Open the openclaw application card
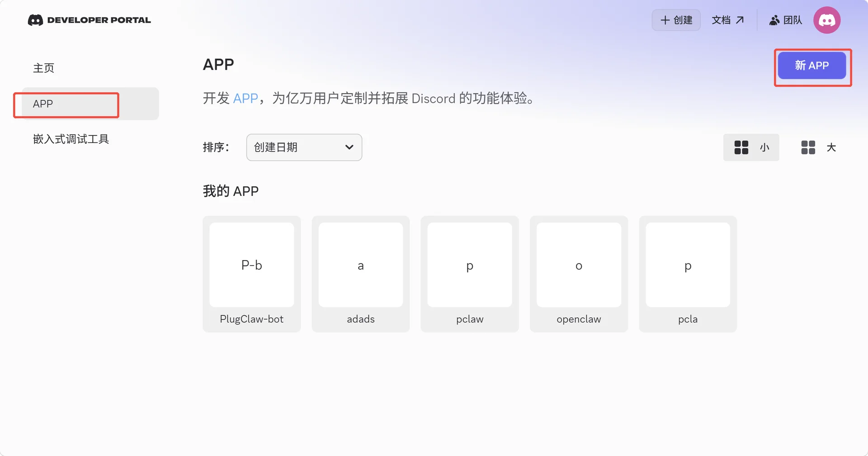868x456 pixels. [x=579, y=274]
